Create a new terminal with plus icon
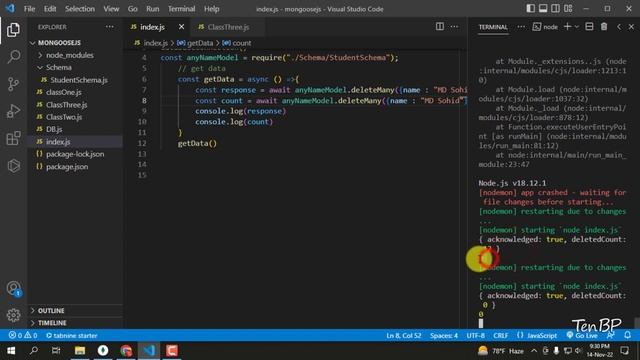The image size is (640, 360). 567,27
